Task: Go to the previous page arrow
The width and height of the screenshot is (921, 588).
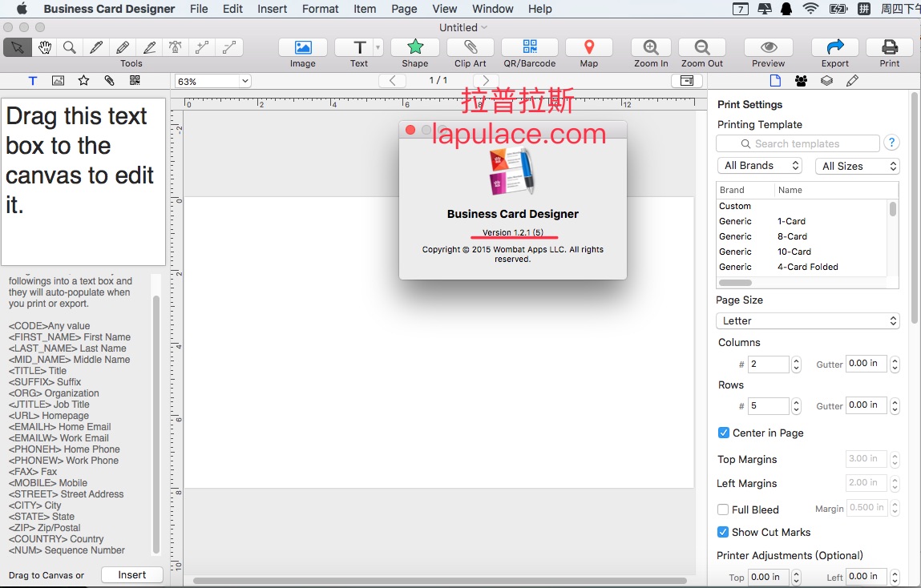Action: pos(393,80)
